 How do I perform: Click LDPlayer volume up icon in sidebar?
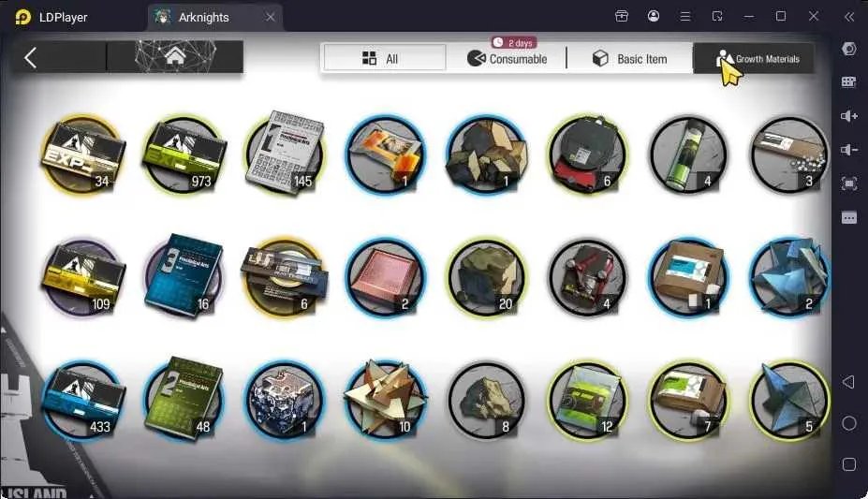[848, 116]
